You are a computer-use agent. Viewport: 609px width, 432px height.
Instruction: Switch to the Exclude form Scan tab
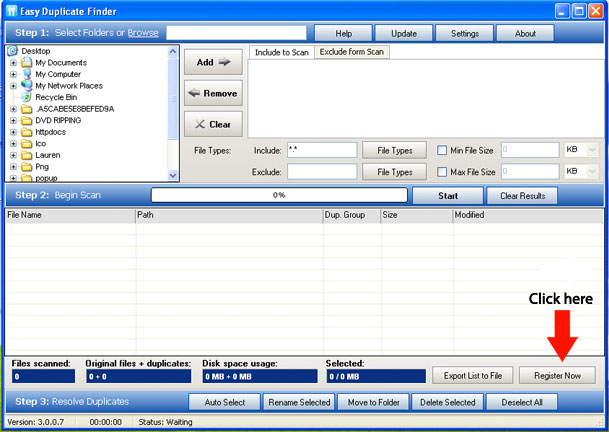click(351, 52)
